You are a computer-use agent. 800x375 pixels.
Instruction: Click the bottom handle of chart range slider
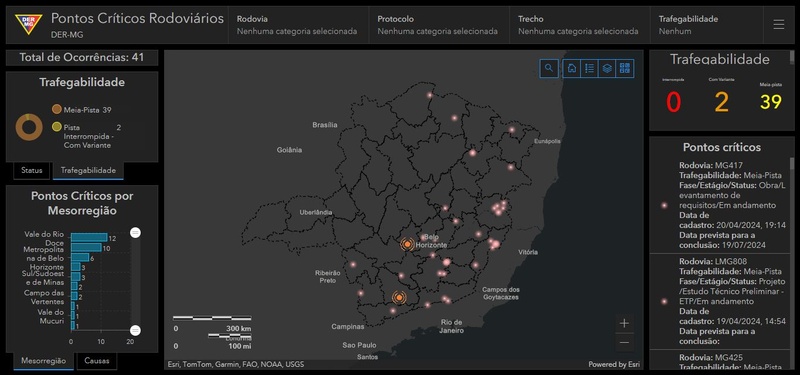point(135,330)
